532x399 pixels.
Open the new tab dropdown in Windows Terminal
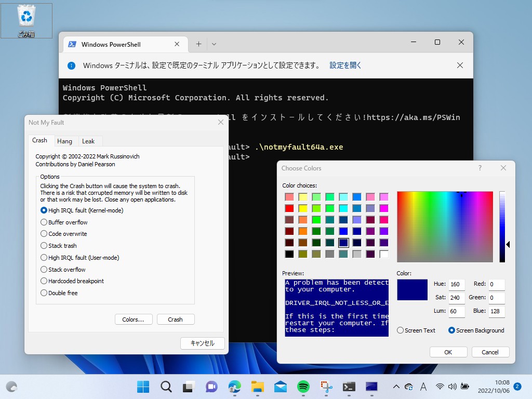pos(214,44)
